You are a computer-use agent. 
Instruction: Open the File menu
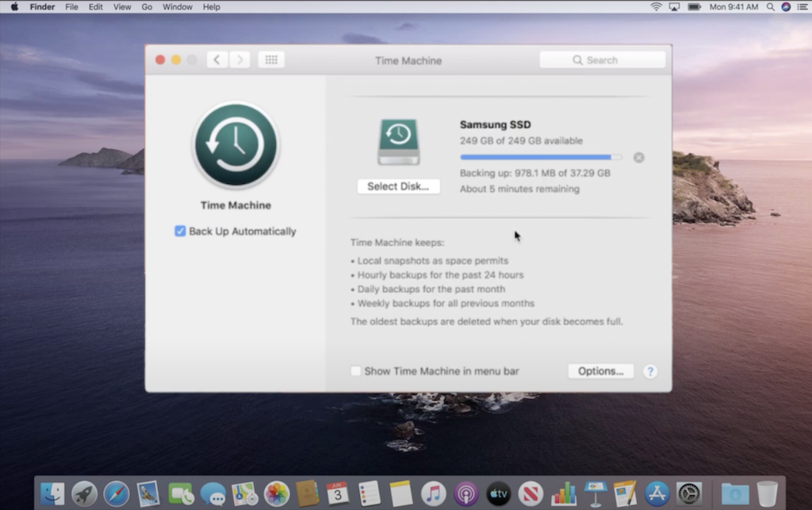(x=71, y=6)
